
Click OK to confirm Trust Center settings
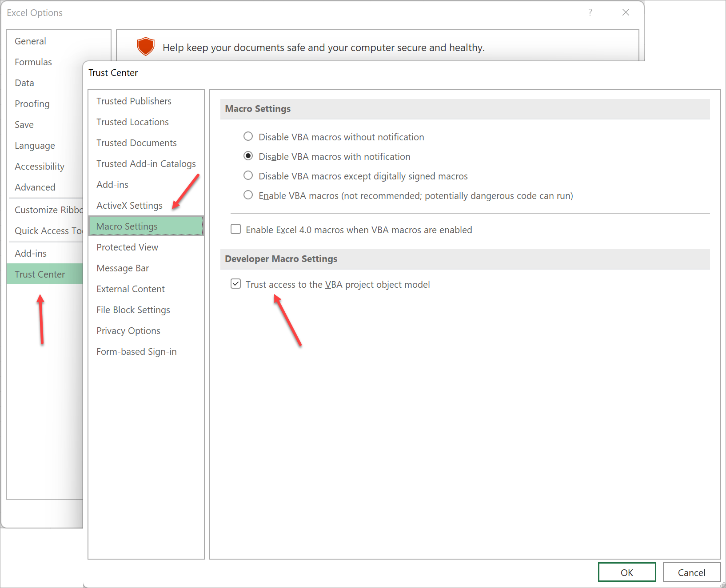coord(627,572)
